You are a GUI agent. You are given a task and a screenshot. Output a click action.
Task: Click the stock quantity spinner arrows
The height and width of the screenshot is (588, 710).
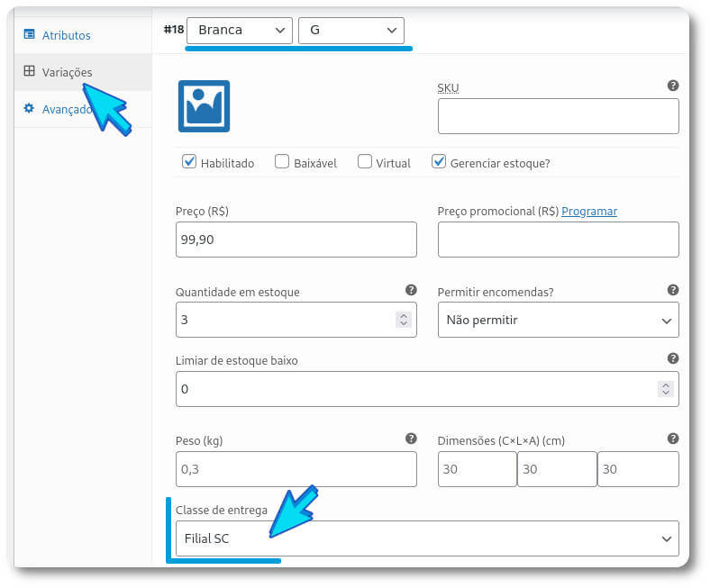404,320
